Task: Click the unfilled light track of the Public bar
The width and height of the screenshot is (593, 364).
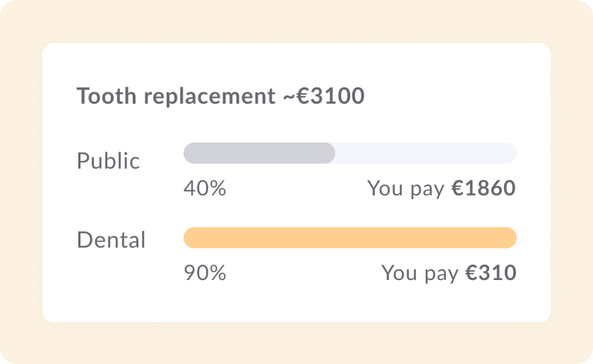Action: (425, 153)
